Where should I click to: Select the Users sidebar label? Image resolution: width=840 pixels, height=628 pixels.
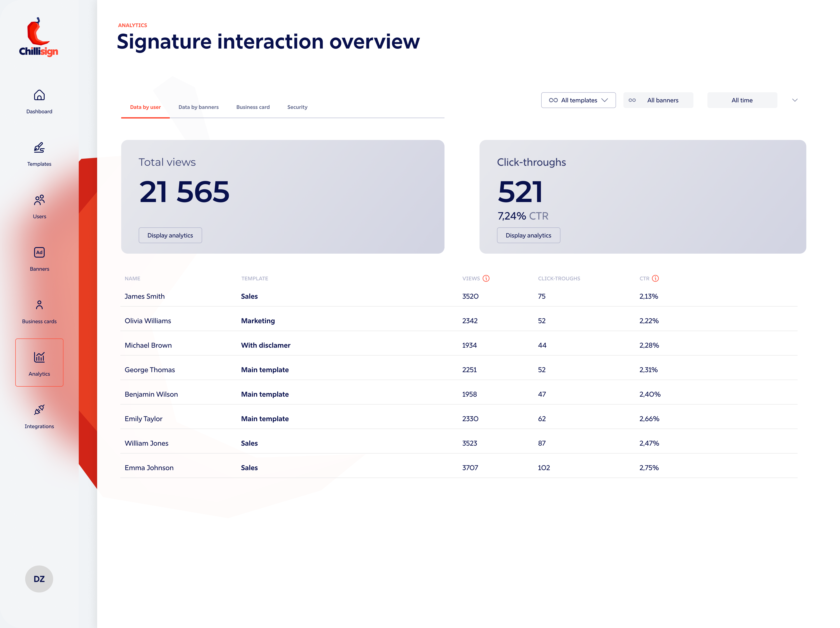point(39,216)
